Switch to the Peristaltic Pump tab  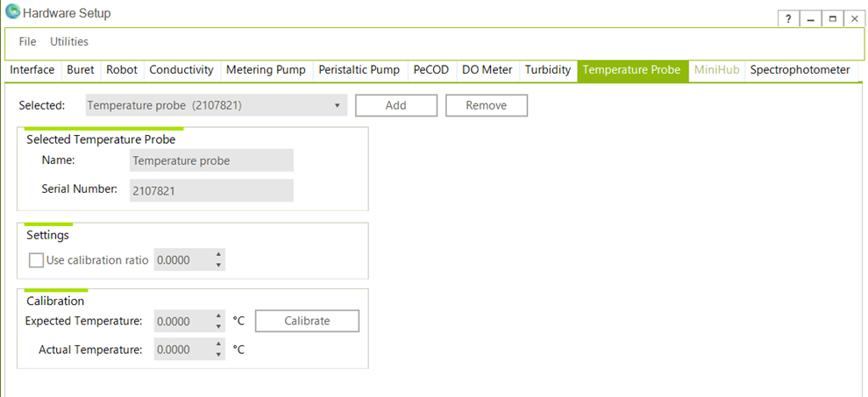(x=359, y=70)
